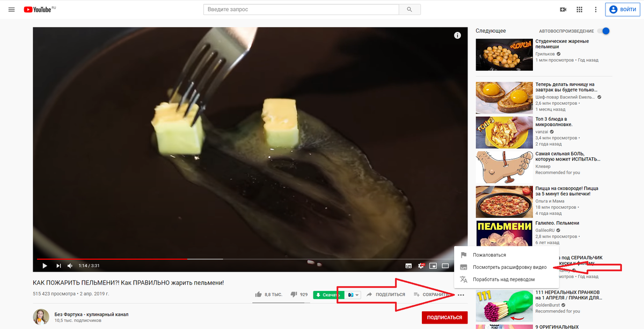Screen dimensions: 644x329
Task: Click the ПОДПИСАТЬСЯ subscribe button
Action: (444, 317)
